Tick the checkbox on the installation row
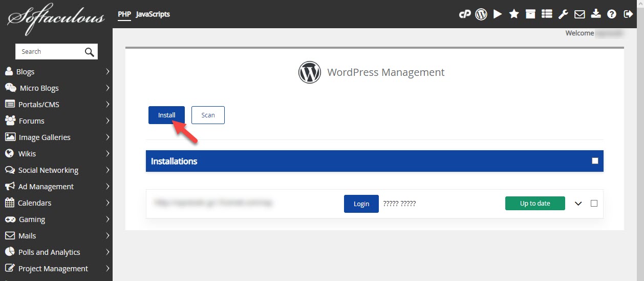The width and height of the screenshot is (644, 281). 594,203
